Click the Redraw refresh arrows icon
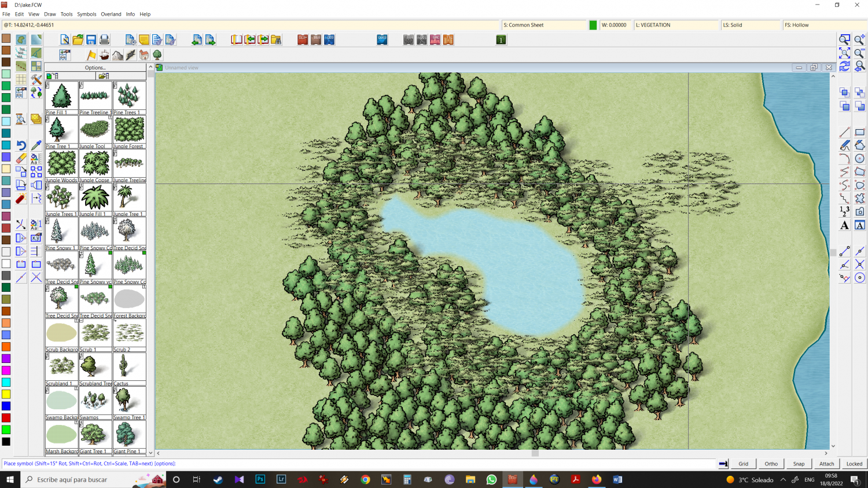 845,67
